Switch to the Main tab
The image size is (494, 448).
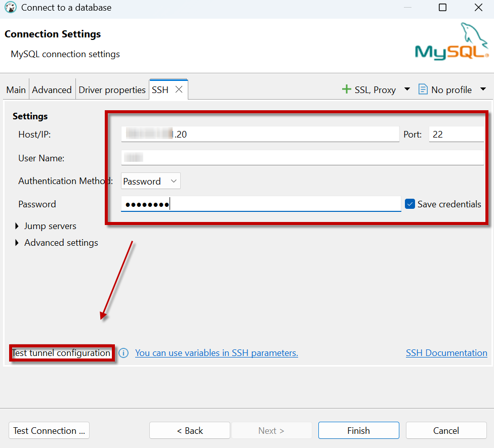(16, 90)
